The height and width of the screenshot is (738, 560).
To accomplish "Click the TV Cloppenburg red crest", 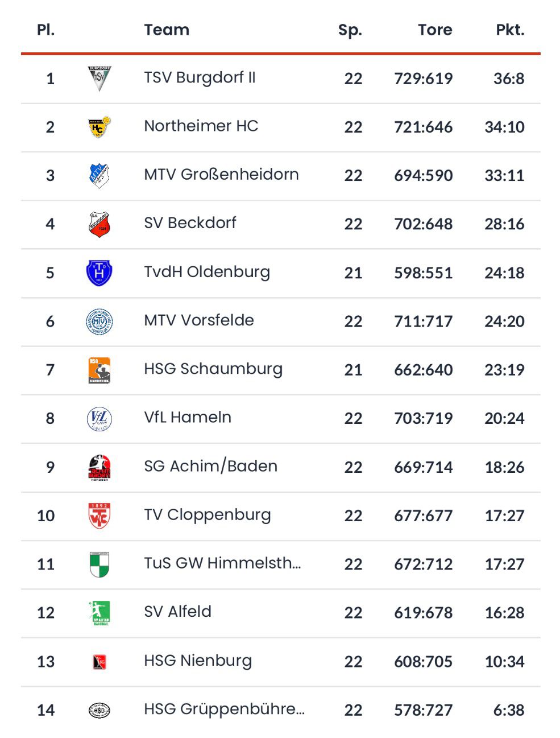I will 99,516.
